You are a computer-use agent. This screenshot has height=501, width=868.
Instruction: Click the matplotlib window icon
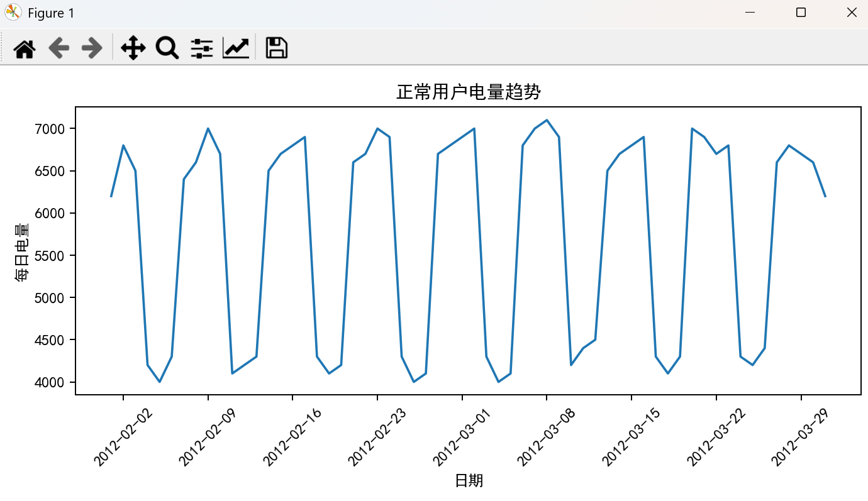tap(13, 13)
